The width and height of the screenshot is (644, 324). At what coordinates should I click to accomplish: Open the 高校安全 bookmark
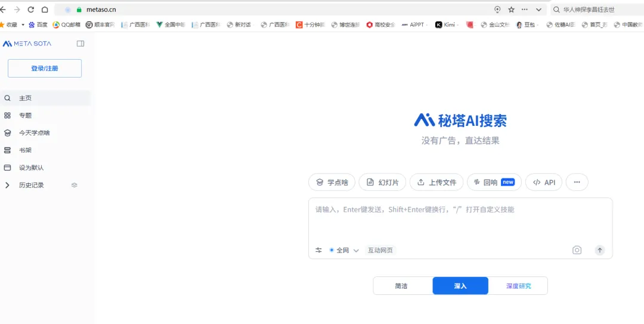pos(381,24)
